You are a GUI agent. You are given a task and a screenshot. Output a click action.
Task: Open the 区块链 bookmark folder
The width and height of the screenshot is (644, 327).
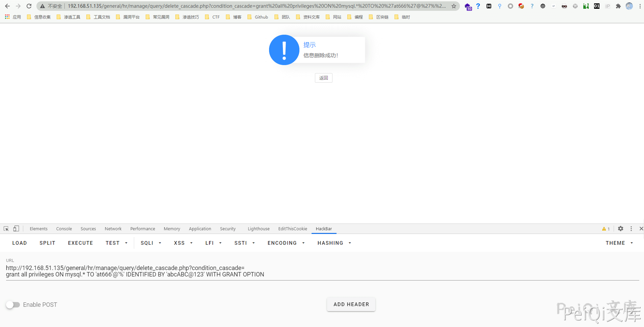(x=379, y=17)
